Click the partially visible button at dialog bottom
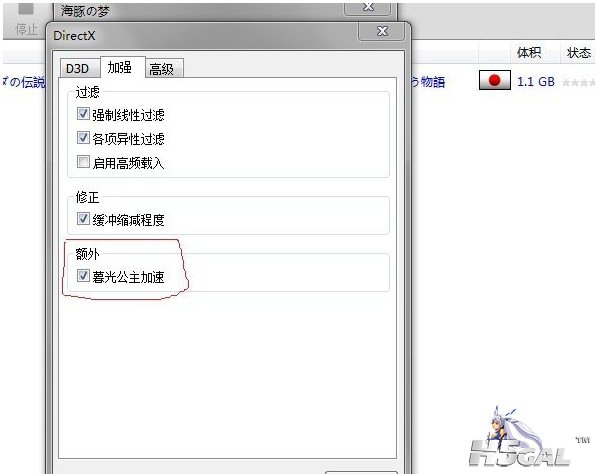The image size is (596, 474). [x=361, y=472]
